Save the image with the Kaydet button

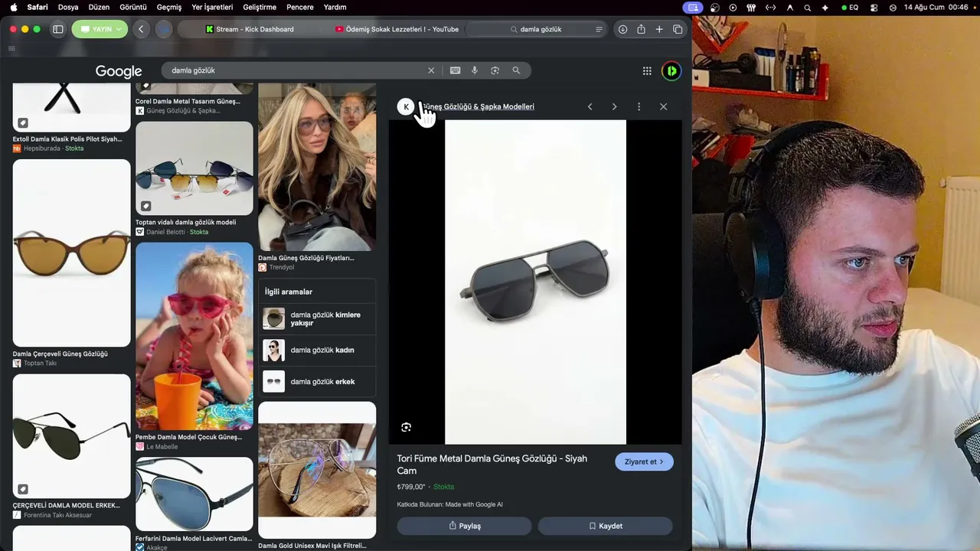(605, 526)
